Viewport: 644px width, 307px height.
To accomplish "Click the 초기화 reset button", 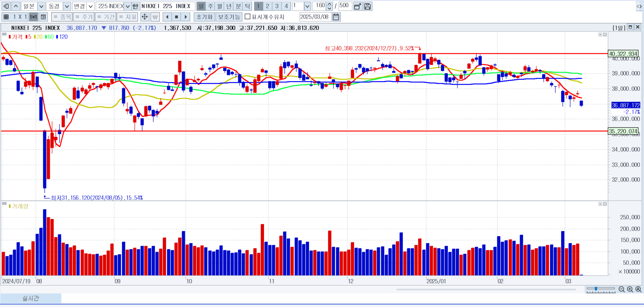I will tap(204, 17).
